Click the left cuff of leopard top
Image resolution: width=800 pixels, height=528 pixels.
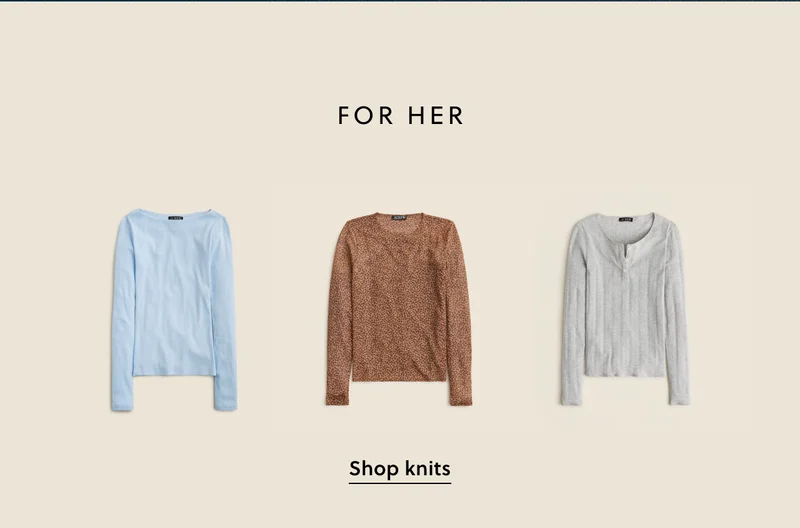(x=338, y=398)
